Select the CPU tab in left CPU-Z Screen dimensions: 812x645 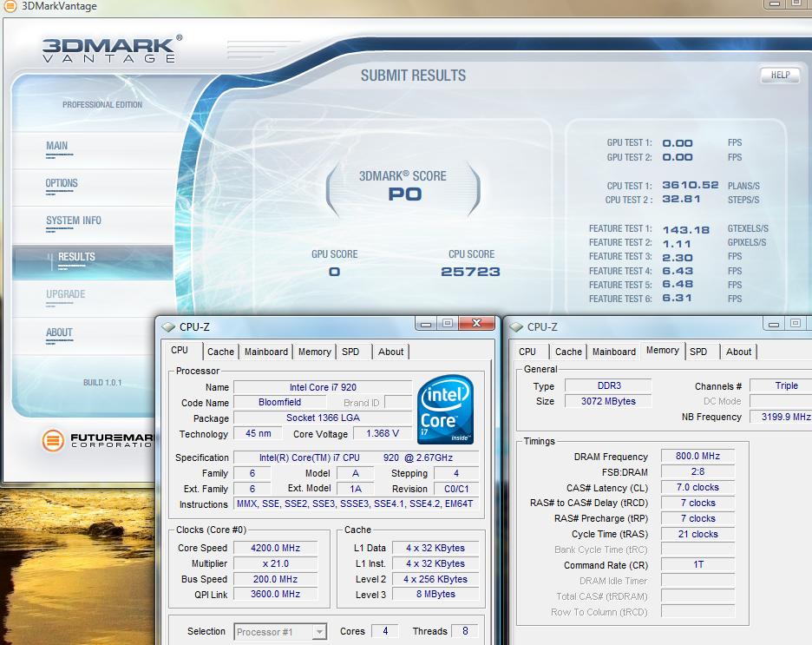tap(180, 350)
